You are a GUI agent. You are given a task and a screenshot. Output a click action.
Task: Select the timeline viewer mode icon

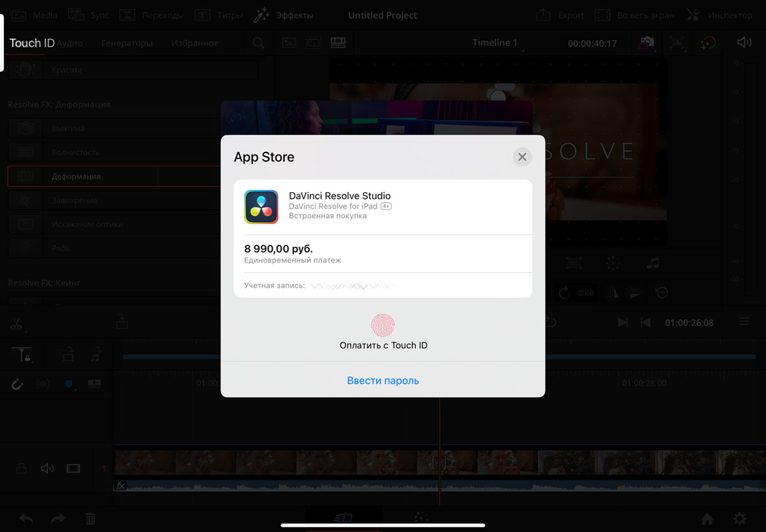[x=338, y=43]
